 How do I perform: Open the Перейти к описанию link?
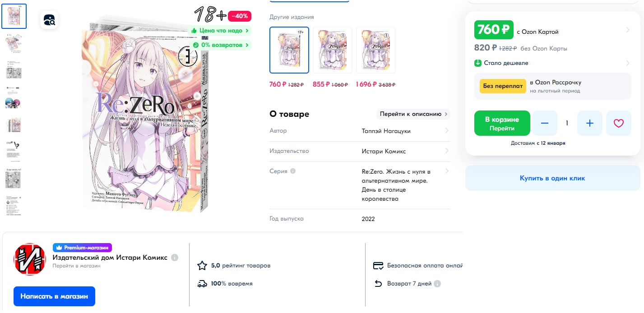pyautogui.click(x=413, y=114)
